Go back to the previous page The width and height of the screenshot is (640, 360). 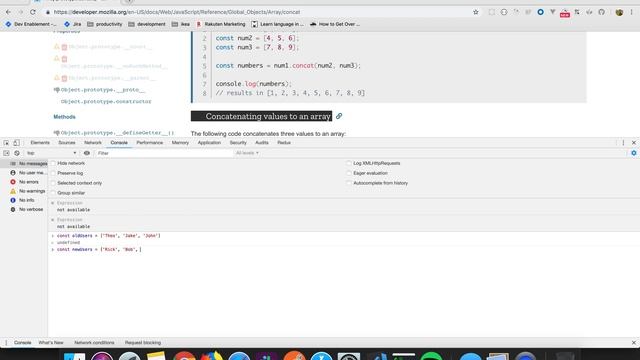[8, 12]
